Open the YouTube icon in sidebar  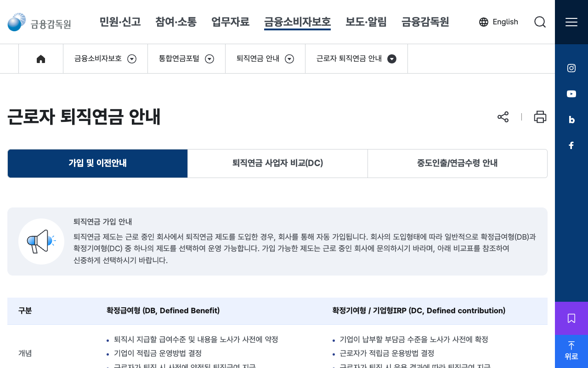(571, 94)
